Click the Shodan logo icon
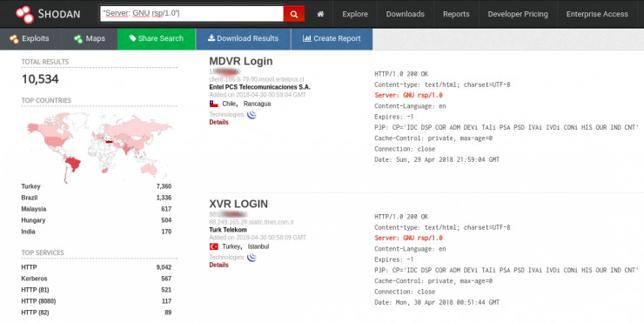 point(24,14)
